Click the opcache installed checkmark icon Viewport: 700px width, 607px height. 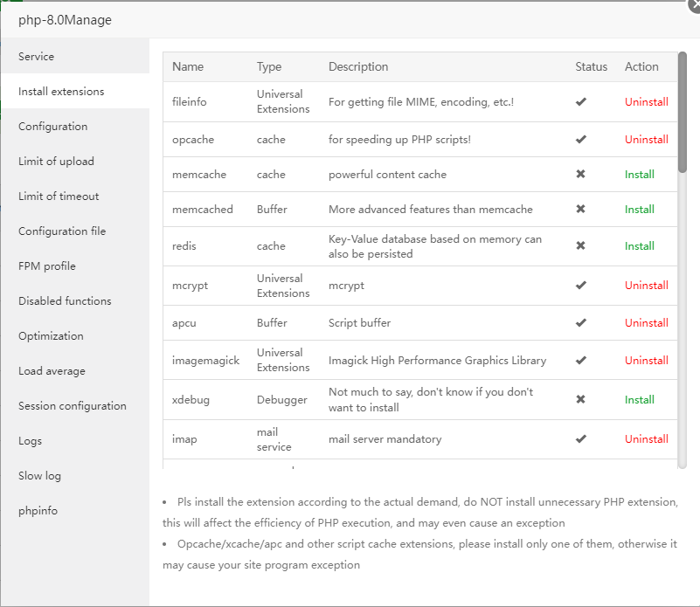pyautogui.click(x=581, y=140)
